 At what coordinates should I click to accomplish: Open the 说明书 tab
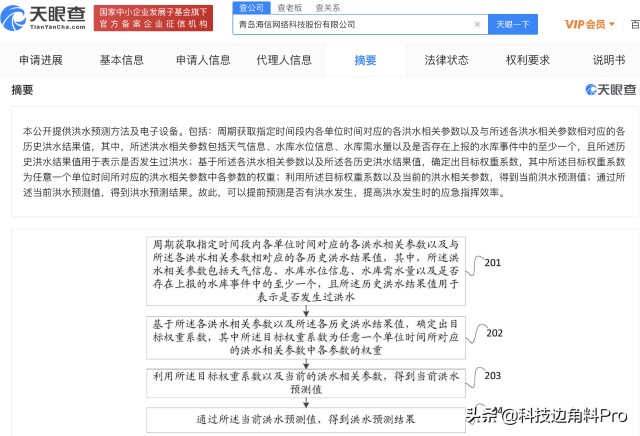pos(609,60)
